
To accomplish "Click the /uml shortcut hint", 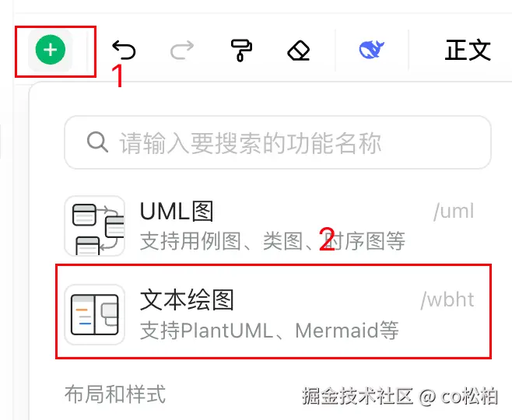I will 454,212.
